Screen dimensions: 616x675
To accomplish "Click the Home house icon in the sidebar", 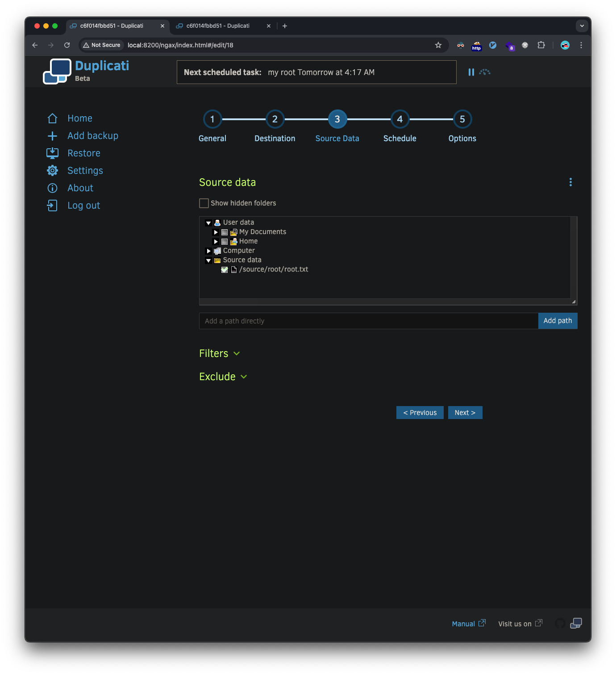I will coord(53,118).
